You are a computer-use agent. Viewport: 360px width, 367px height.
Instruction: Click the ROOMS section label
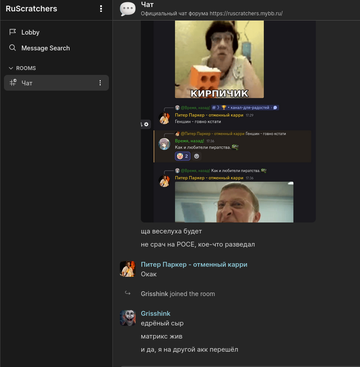tap(26, 68)
